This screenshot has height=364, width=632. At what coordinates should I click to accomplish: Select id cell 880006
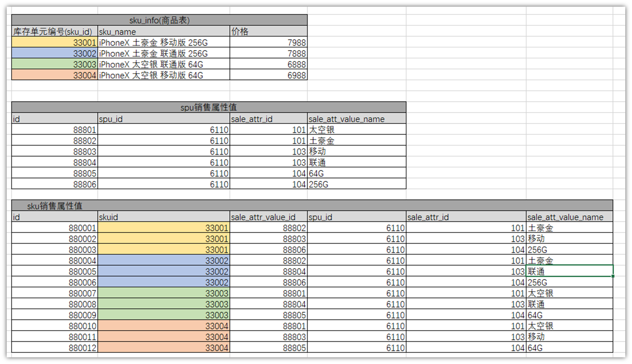[55, 282]
